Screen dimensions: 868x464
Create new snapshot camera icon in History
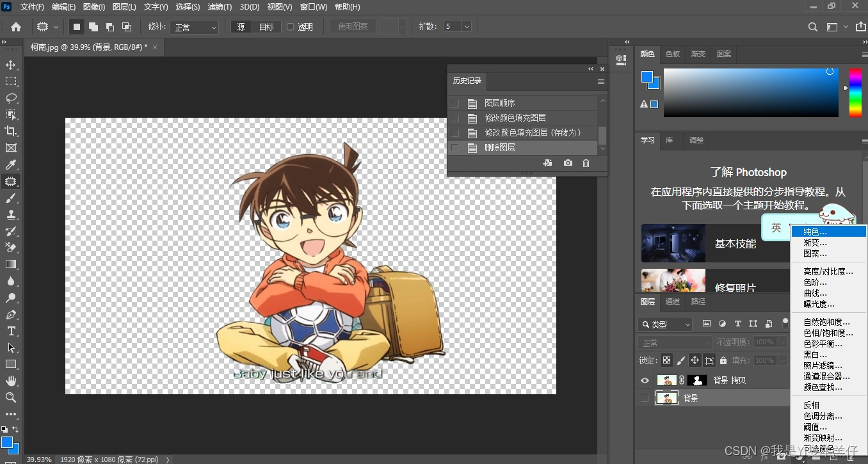pos(568,163)
